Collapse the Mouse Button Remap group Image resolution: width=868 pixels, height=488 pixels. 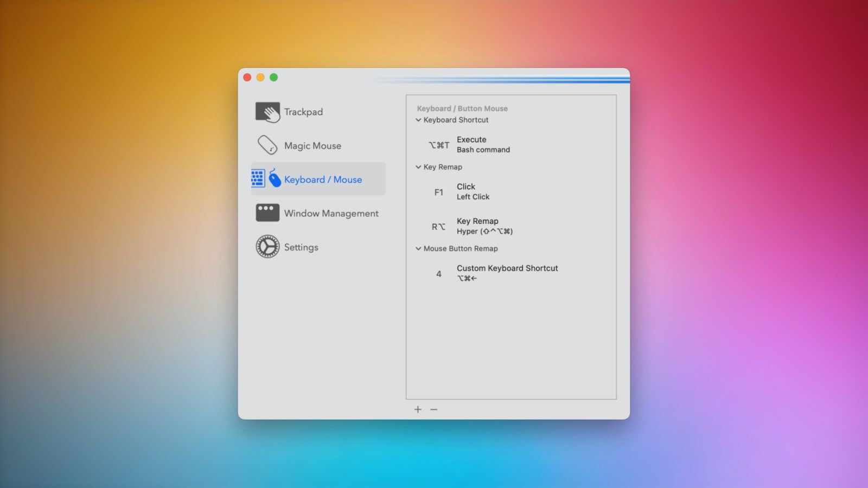(418, 248)
